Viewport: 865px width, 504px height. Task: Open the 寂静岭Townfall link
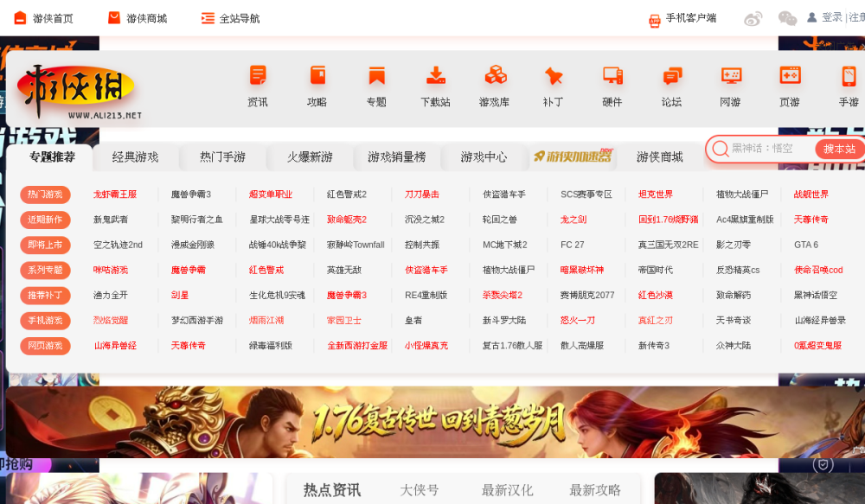356,245
